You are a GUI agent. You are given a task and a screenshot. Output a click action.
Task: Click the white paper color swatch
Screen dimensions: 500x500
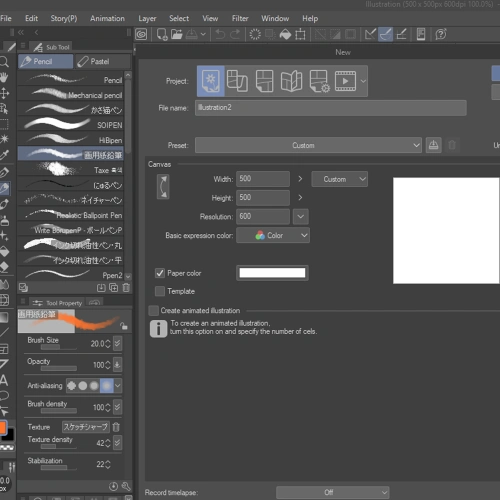(x=272, y=273)
